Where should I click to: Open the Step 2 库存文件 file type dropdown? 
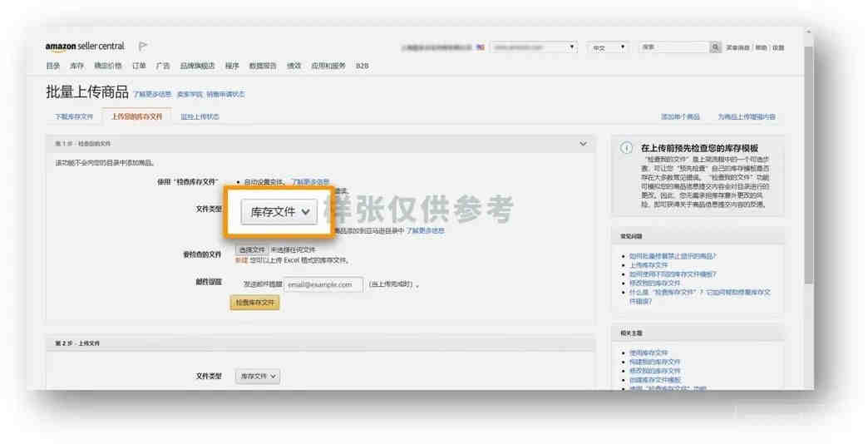[258, 377]
